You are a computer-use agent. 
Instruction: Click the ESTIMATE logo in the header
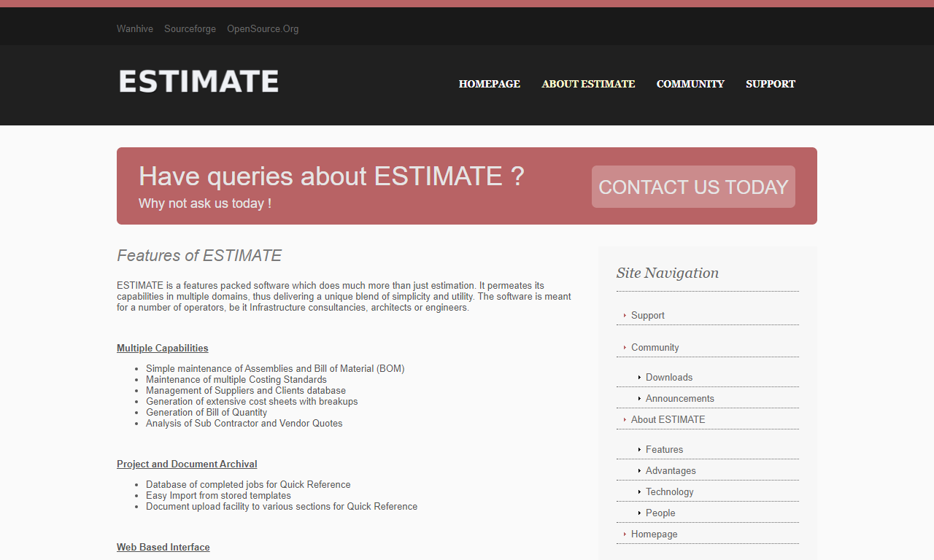198,82
